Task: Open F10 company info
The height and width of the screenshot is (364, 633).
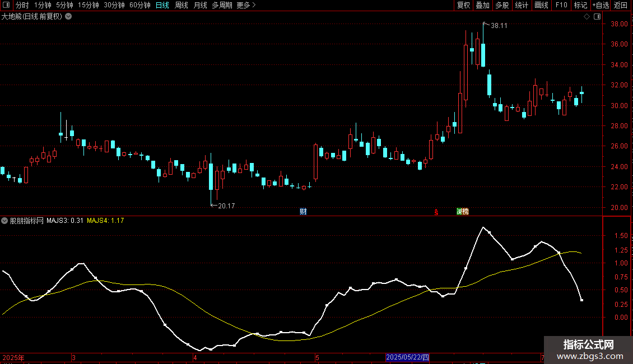Action: (561, 5)
